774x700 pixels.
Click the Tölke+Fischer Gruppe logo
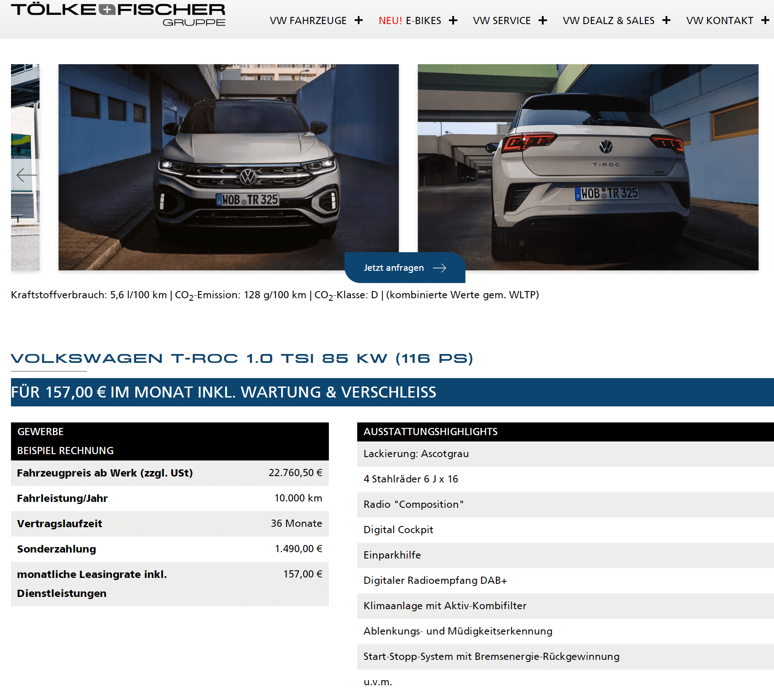(118, 15)
